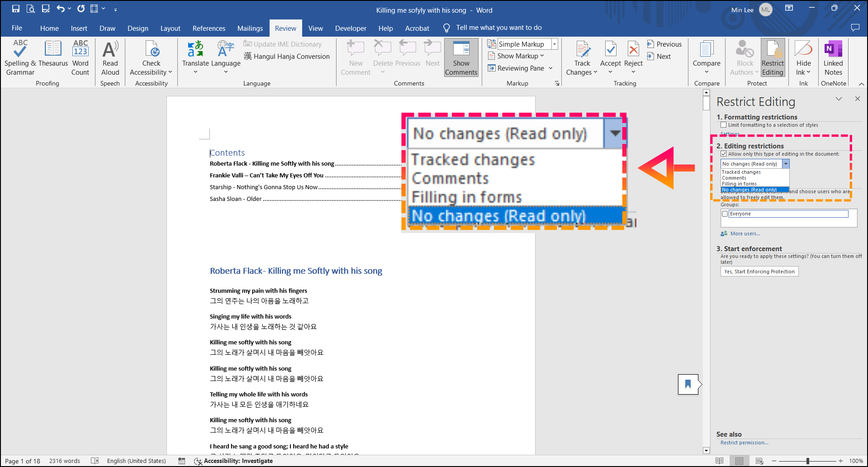
Task: Run Spelling & Grammar check
Action: click(20, 57)
